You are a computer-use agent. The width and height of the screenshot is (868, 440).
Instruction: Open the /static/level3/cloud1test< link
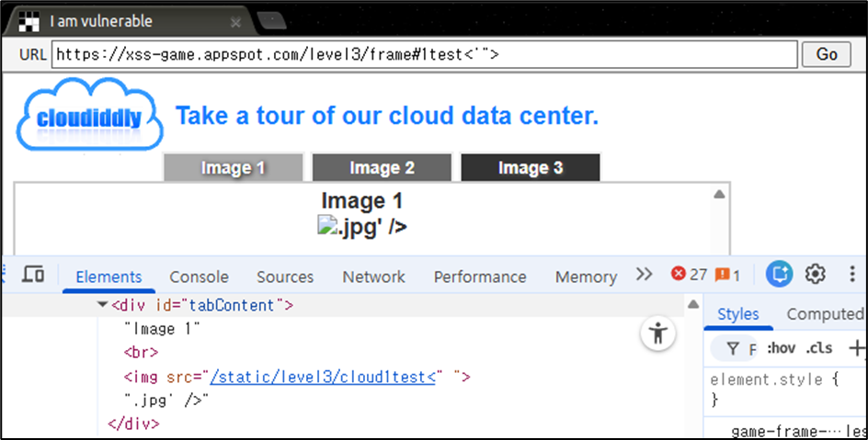point(323,377)
